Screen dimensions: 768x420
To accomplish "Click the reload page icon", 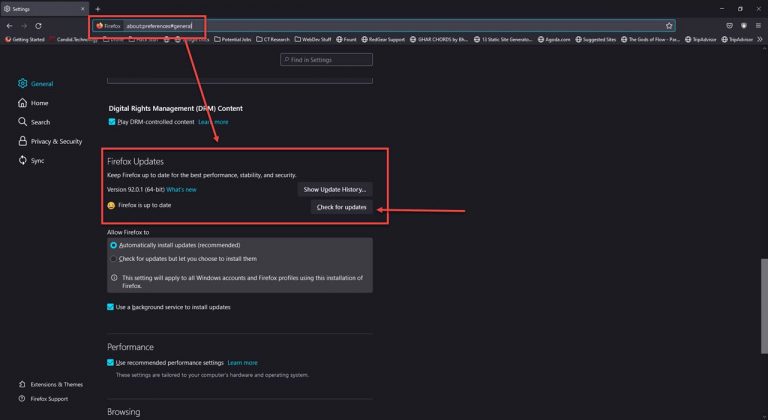I will click(x=38, y=25).
